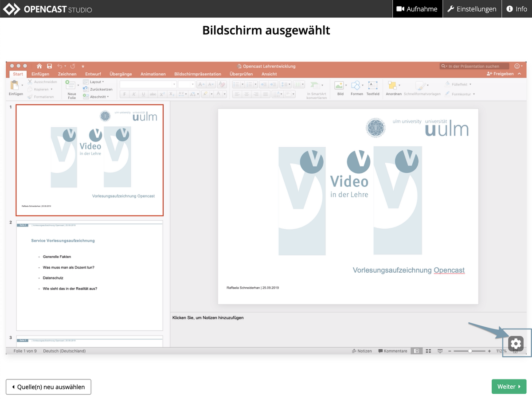532x399 pixels.
Task: Click the slide sorter grid view icon
Action: coord(428,351)
